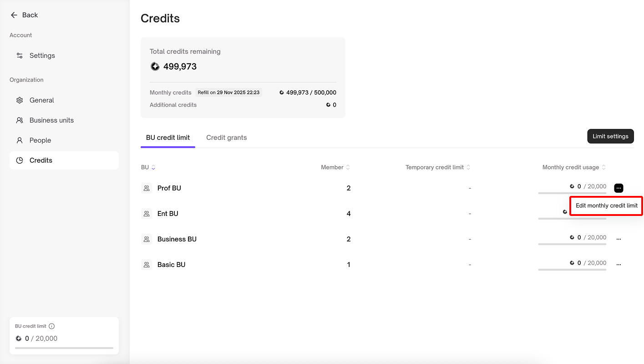Screen dimensions: 644x364
Task: Click the Prof BU group icon
Action: [x=147, y=188]
